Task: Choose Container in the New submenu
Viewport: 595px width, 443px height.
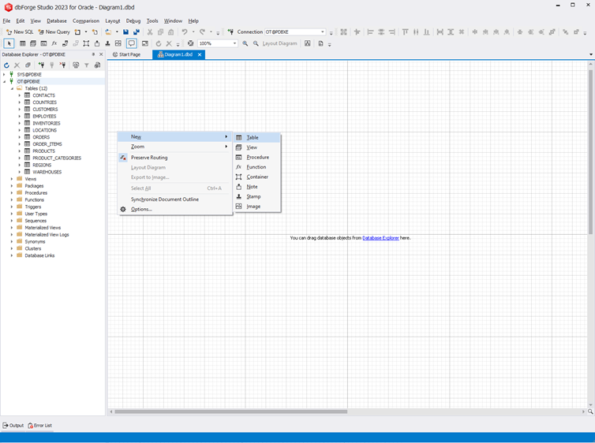Action: click(257, 177)
